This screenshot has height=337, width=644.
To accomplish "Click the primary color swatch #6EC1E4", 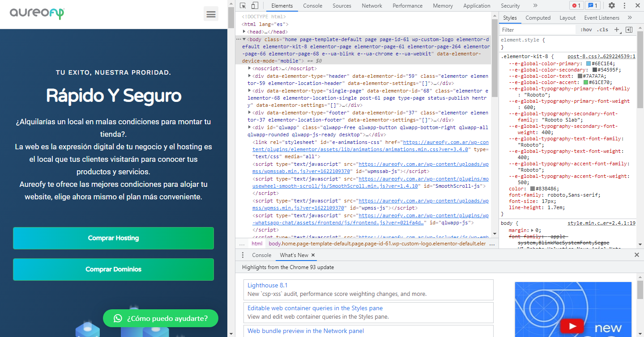I will pos(589,63).
